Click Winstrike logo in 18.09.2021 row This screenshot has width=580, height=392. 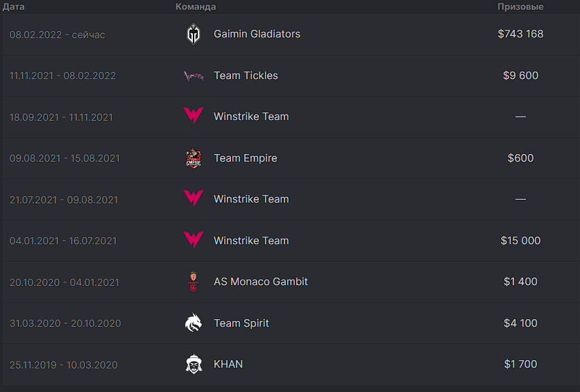pos(194,116)
